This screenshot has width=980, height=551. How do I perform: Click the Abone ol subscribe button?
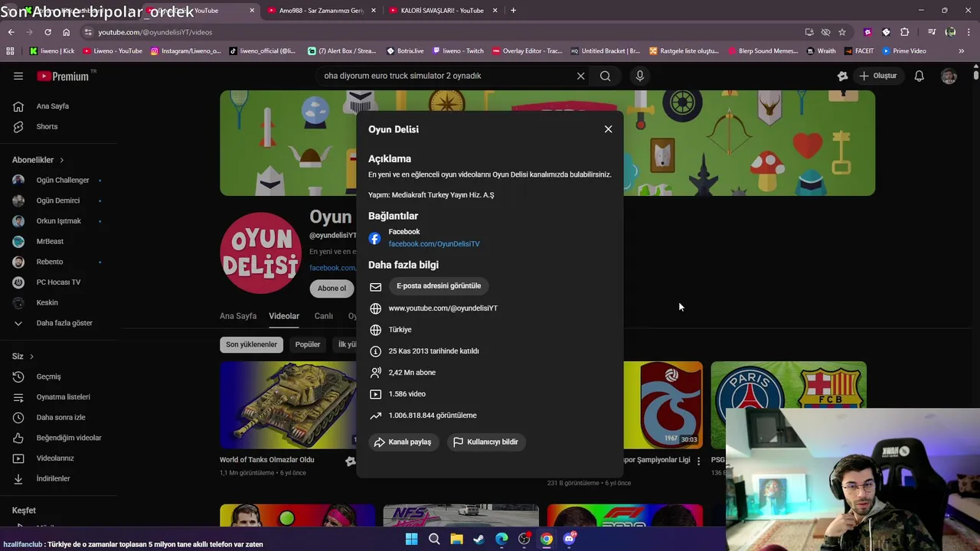point(332,289)
